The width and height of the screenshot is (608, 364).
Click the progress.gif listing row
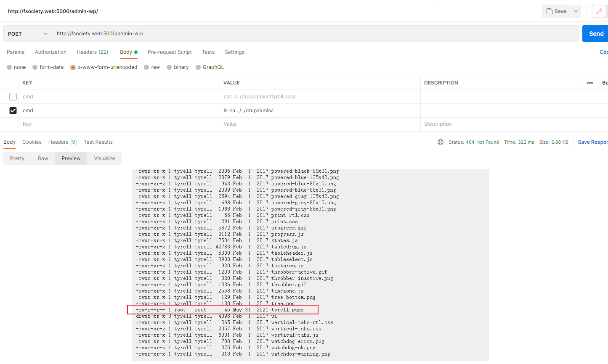pos(221,228)
